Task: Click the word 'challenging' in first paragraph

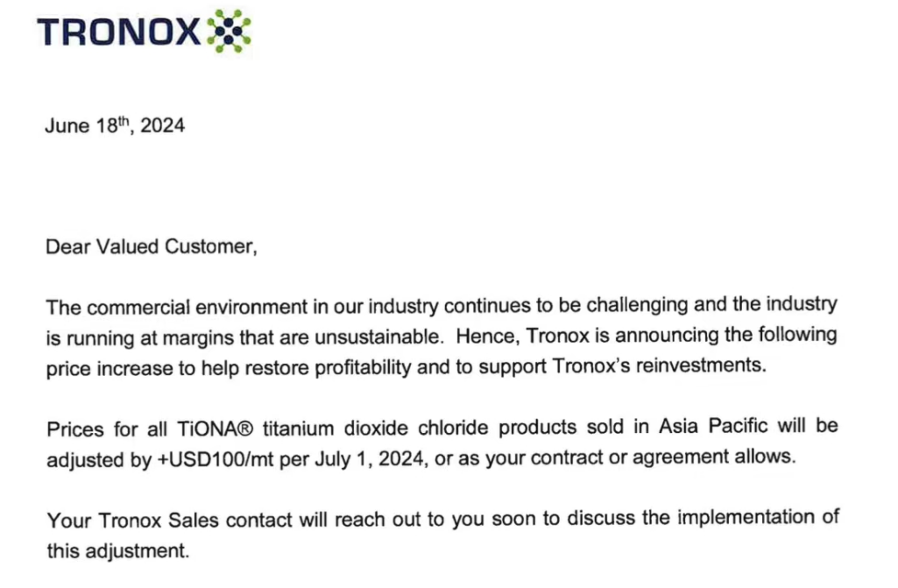Action: [x=637, y=305]
